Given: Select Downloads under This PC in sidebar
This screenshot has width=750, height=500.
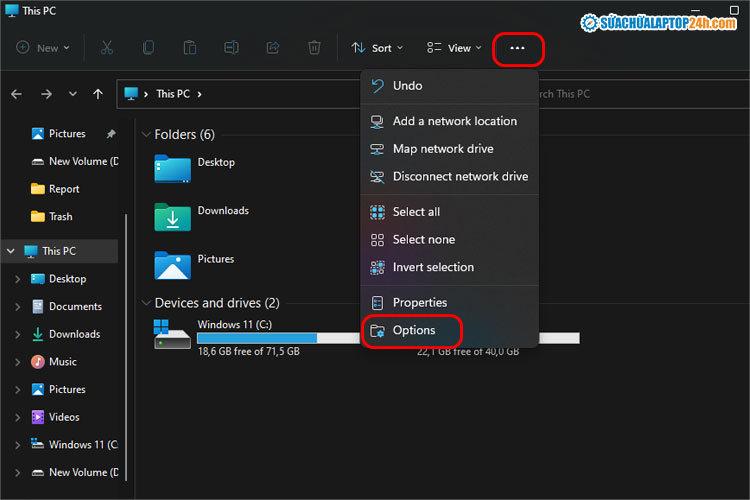Looking at the screenshot, I should (x=66, y=334).
